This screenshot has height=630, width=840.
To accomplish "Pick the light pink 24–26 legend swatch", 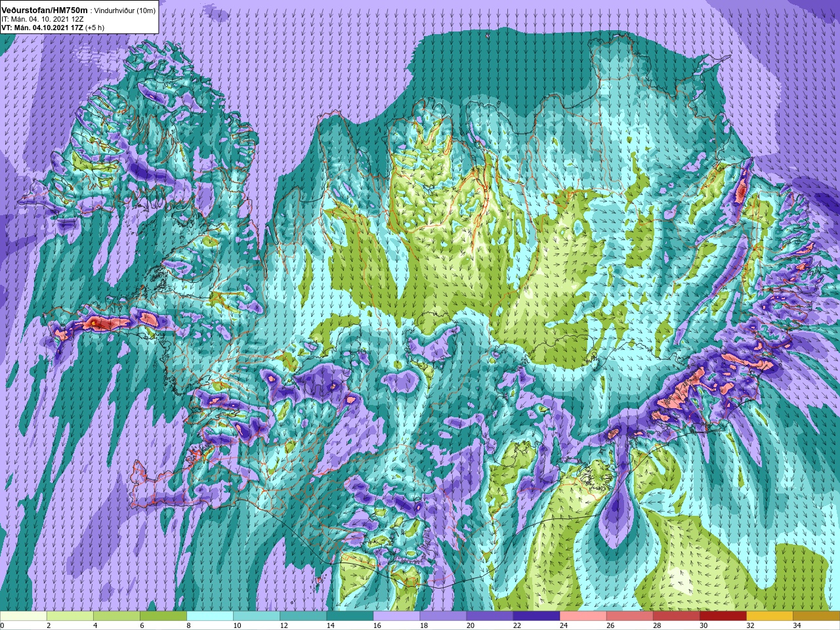I will point(583,616).
